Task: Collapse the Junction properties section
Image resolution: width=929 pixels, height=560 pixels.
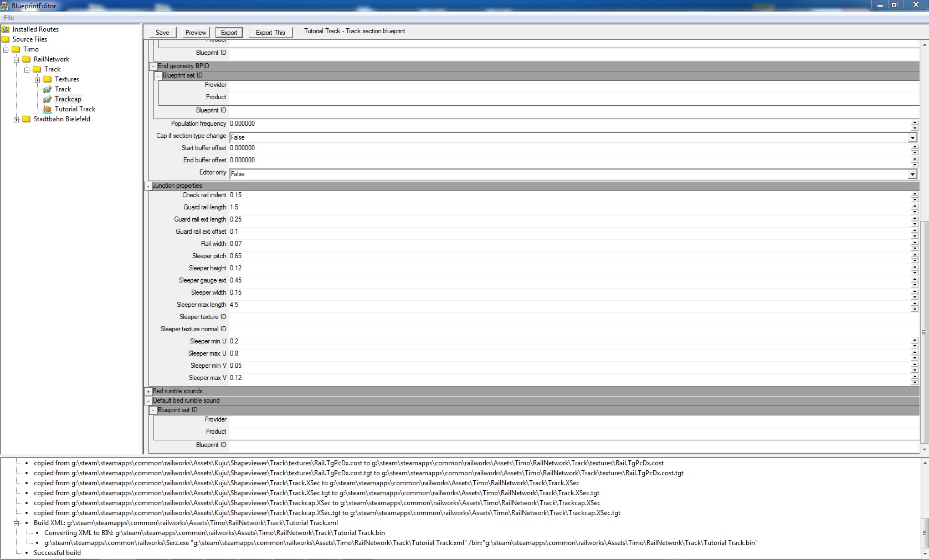Action: click(x=148, y=186)
